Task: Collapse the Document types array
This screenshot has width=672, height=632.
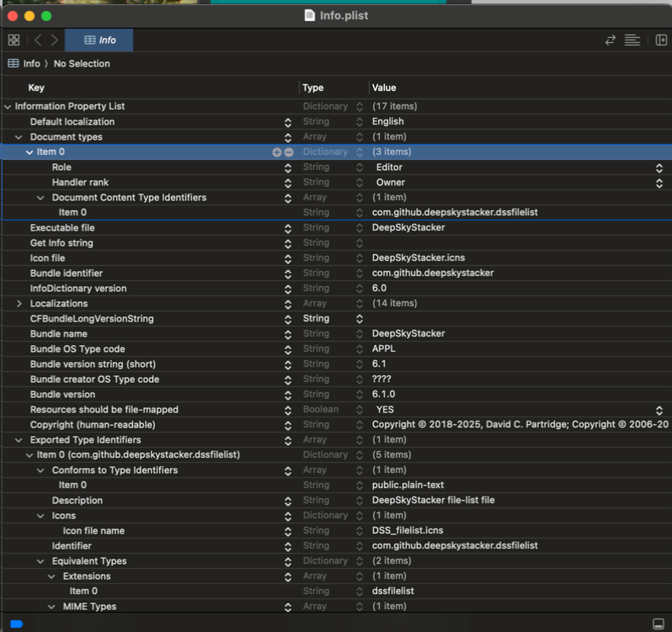Action: click(x=19, y=137)
